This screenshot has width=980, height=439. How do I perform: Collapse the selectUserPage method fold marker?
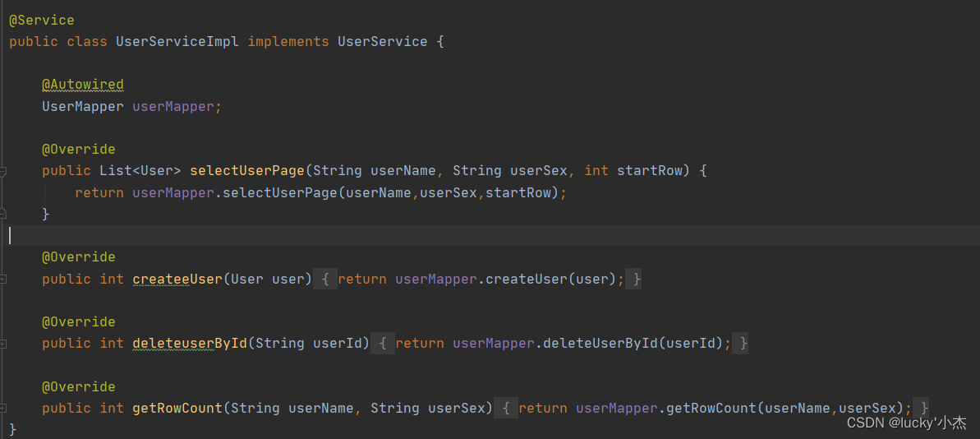tap(2, 171)
